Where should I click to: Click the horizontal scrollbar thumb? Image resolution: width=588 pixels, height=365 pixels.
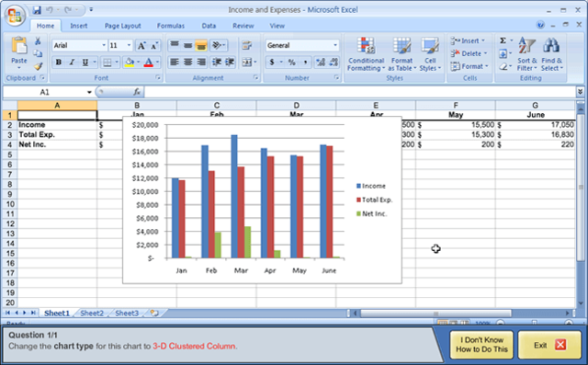(435, 313)
